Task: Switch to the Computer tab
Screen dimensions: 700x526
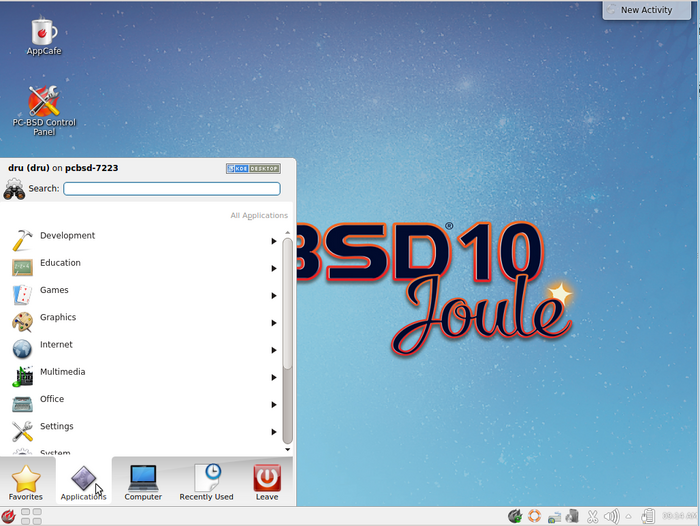Action: tap(143, 481)
